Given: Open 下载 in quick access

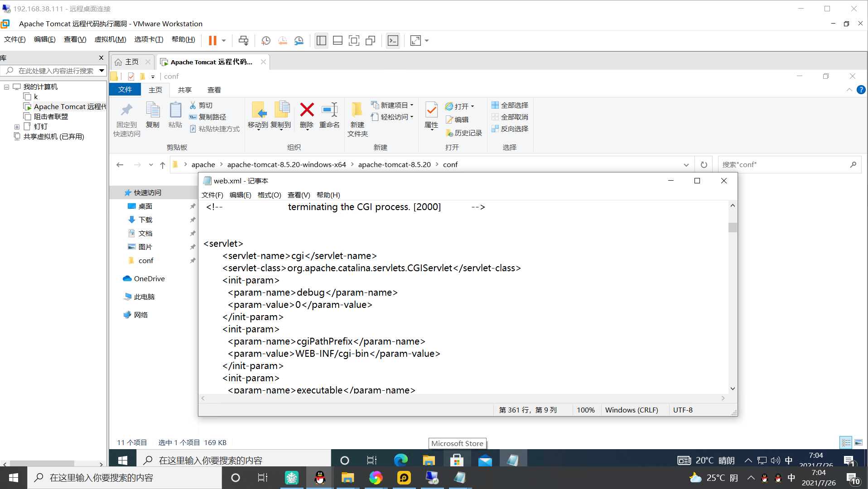Looking at the screenshot, I should (145, 220).
